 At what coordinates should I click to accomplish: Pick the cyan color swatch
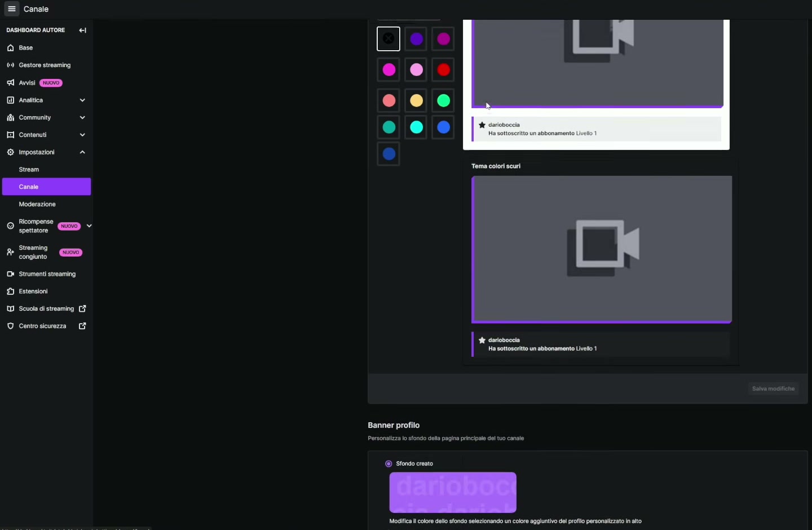(416, 127)
